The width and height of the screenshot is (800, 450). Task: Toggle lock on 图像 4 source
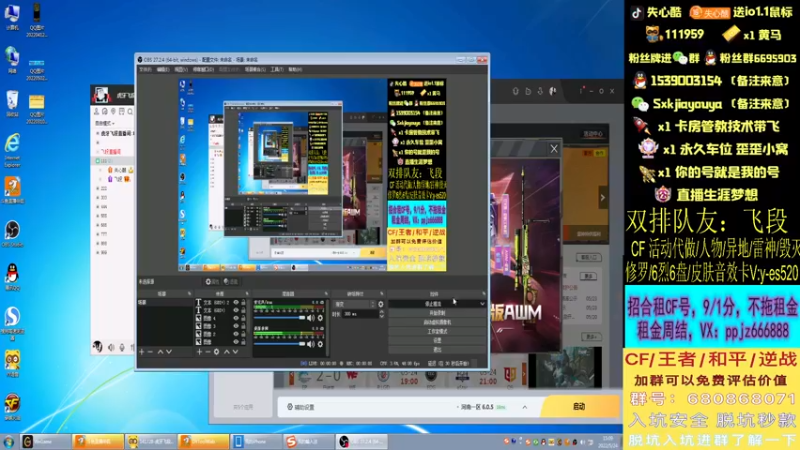point(243,318)
